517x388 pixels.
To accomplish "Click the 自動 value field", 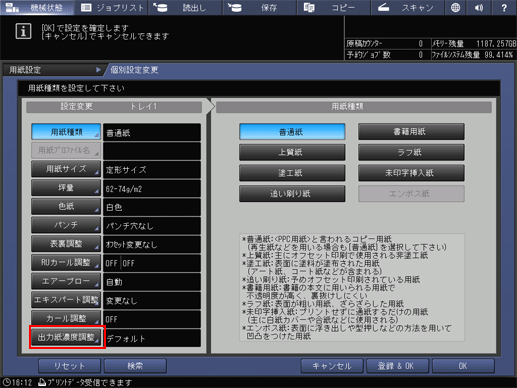I will (152, 282).
